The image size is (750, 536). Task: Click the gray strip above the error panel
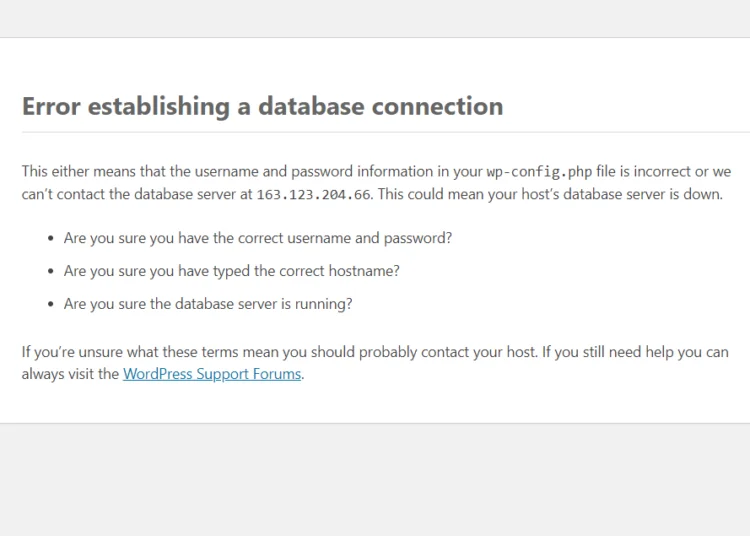(x=375, y=18)
